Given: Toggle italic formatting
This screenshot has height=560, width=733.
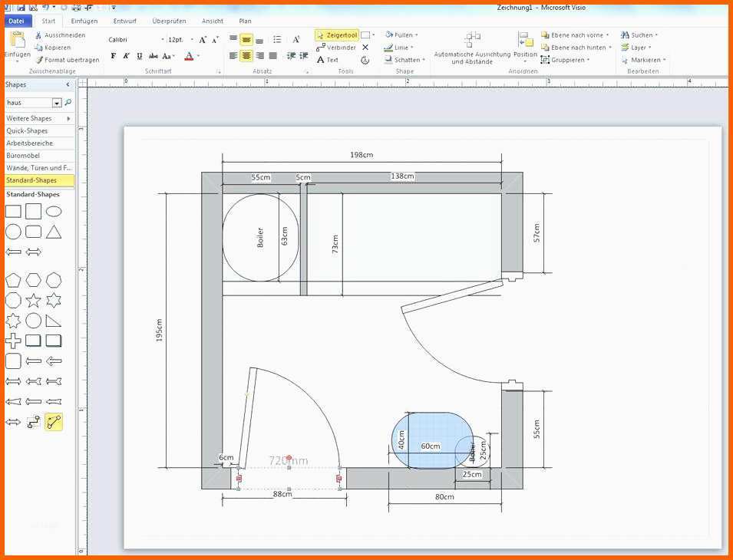Looking at the screenshot, I should point(125,55).
